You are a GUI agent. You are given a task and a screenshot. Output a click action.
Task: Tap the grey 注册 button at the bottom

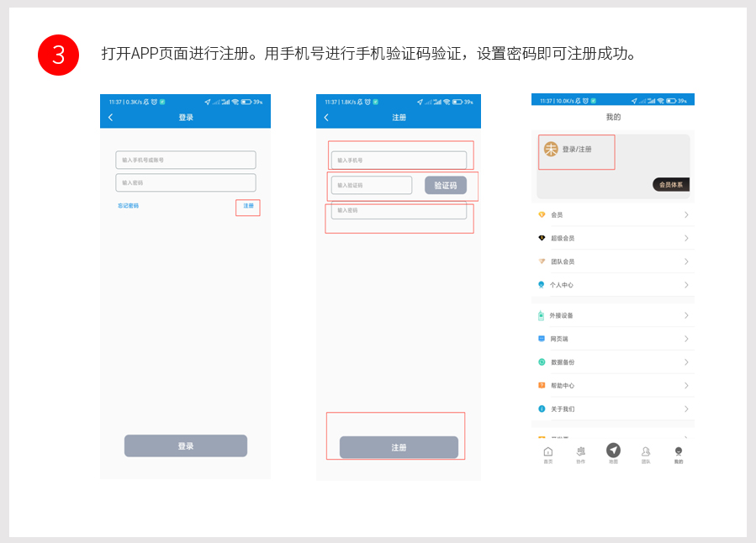click(399, 448)
